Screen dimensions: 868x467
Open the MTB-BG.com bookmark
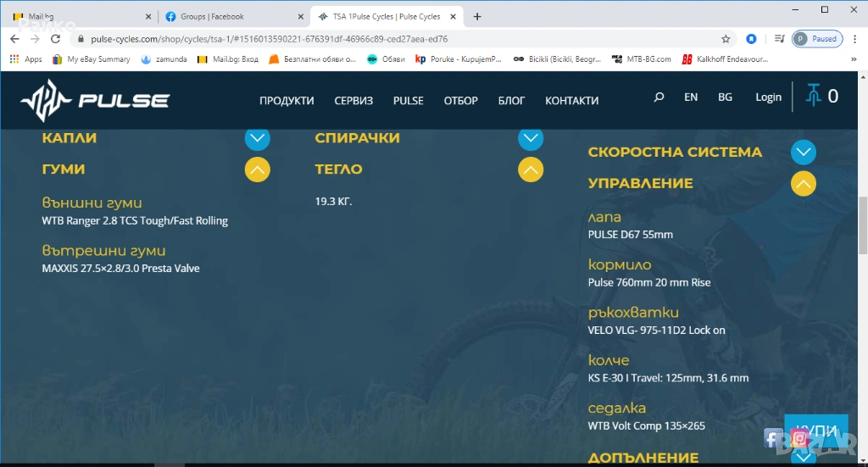[x=641, y=59]
